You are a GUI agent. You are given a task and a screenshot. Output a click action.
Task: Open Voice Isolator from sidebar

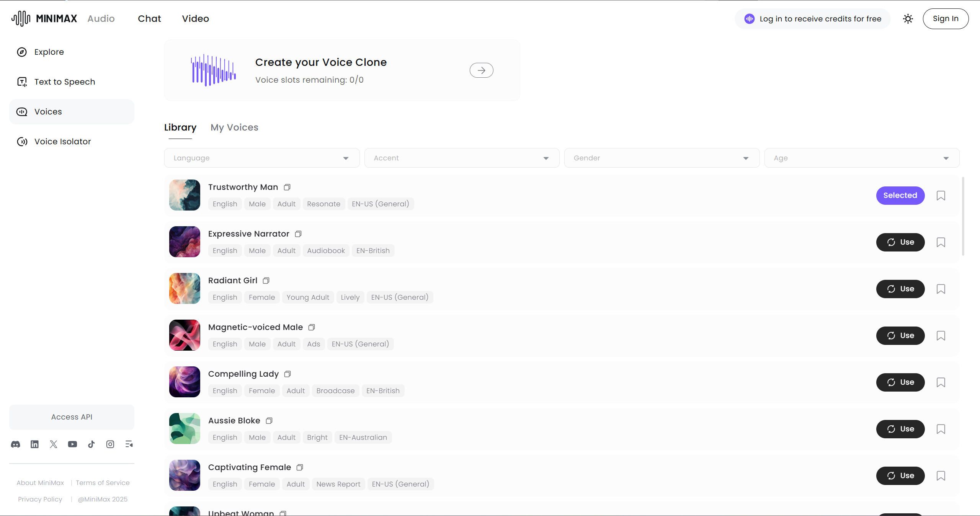62,142
